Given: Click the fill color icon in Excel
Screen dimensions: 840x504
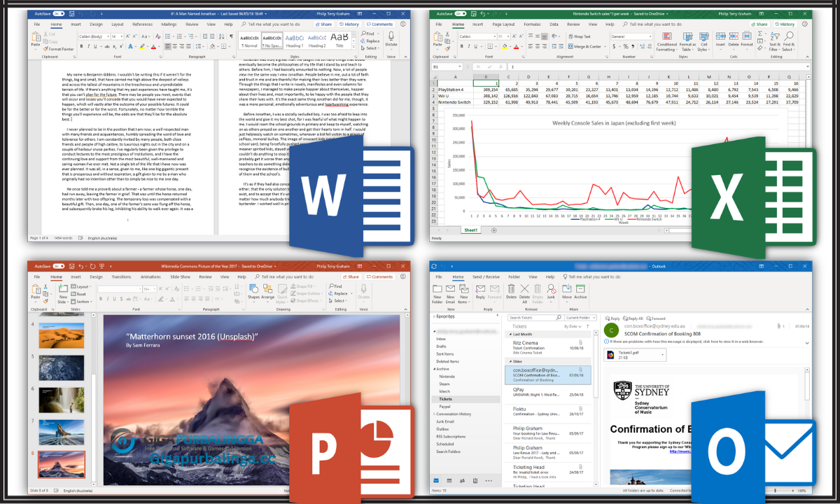Looking at the screenshot, I should (x=505, y=46).
